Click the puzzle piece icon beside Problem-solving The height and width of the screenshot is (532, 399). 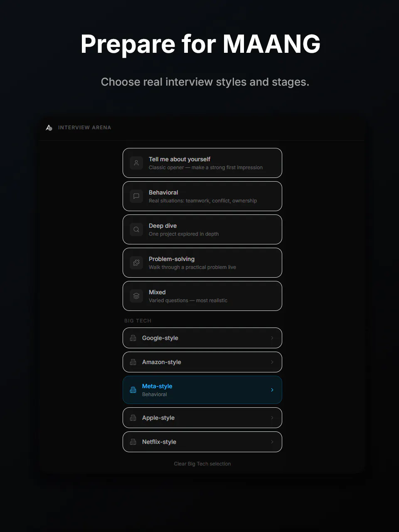point(136,263)
